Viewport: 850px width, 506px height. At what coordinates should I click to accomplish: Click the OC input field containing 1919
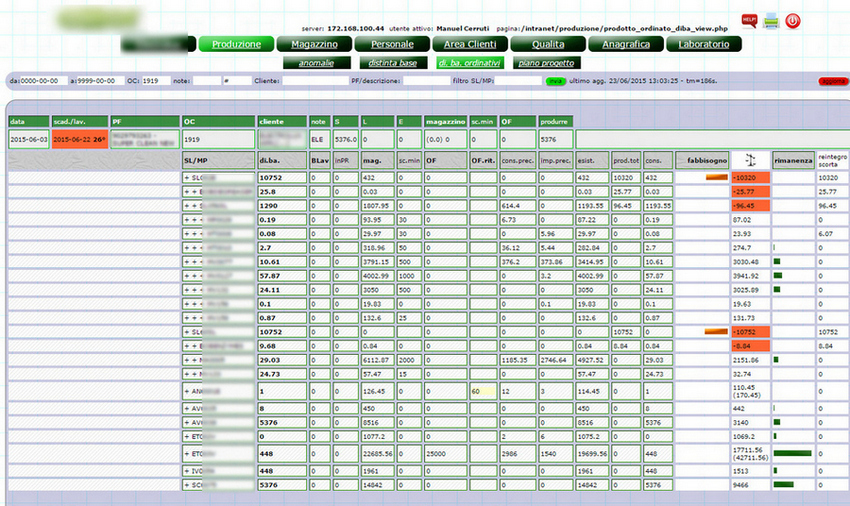pos(155,80)
